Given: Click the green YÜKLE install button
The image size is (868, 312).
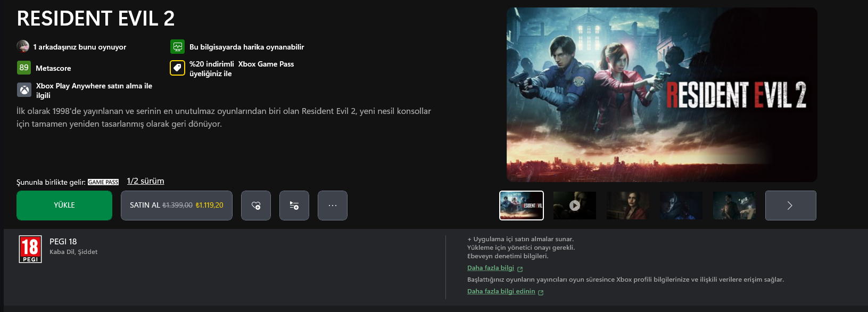Looking at the screenshot, I should 64,206.
